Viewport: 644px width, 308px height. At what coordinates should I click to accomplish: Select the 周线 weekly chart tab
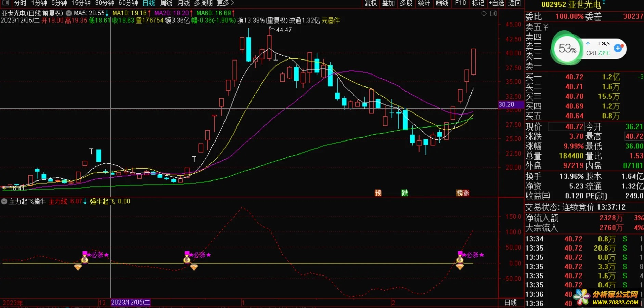pos(166,3)
